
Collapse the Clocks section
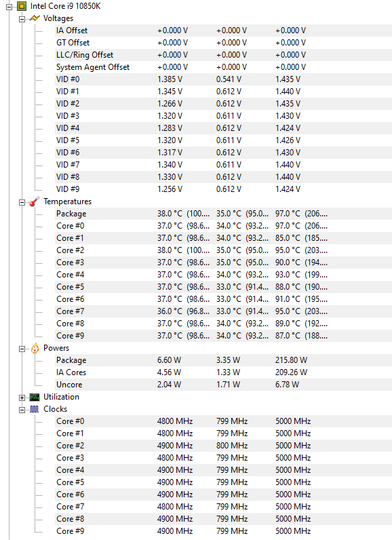[x=22, y=410]
